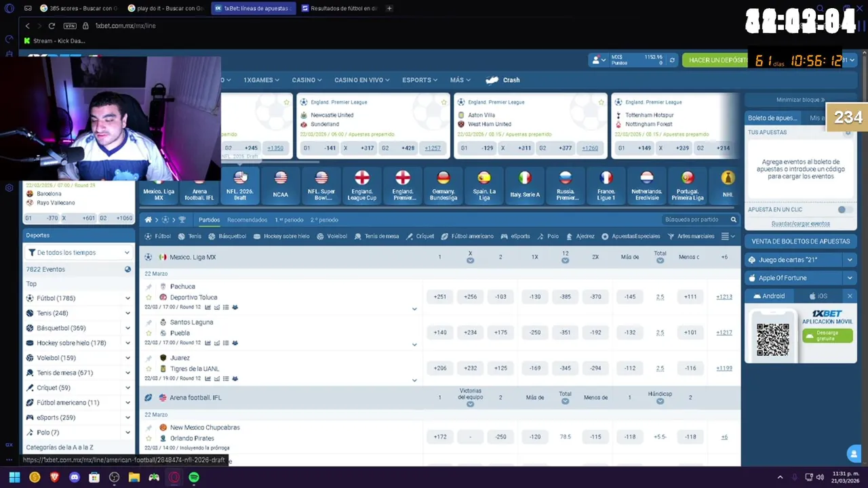Switch to the 1.er periodo tab
Image resolution: width=868 pixels, height=488 pixels.
289,220
